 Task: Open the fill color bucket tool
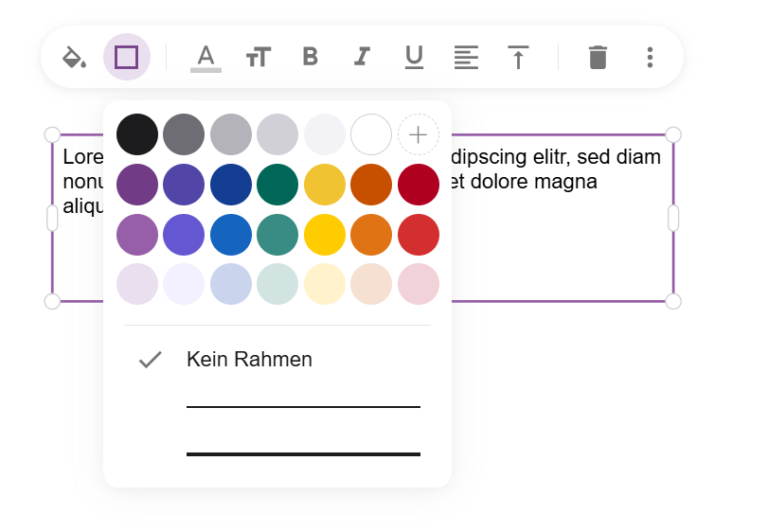75,57
